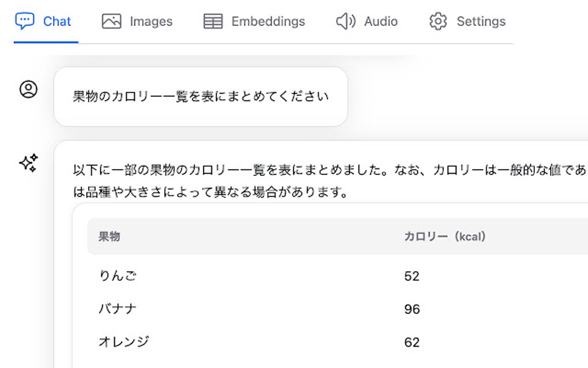The height and width of the screenshot is (368, 588).
Task: Click the gear icon beside Settings
Action: pos(438,21)
